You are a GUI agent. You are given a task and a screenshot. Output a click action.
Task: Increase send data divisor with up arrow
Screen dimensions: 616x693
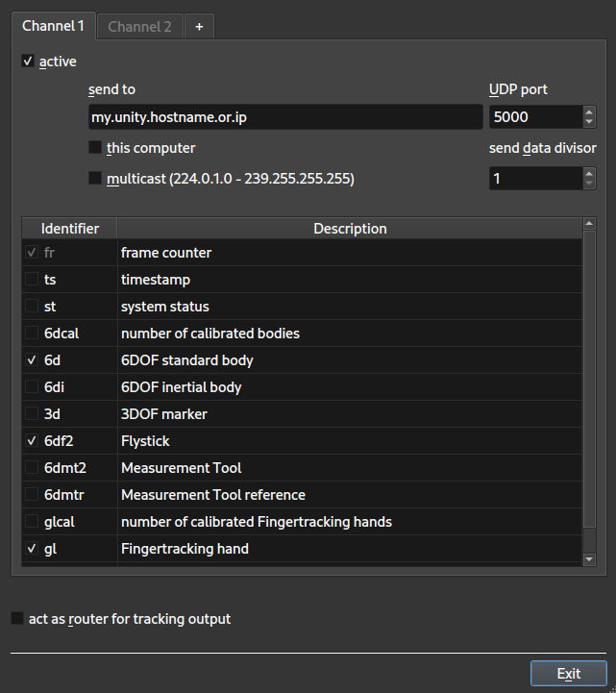click(589, 174)
